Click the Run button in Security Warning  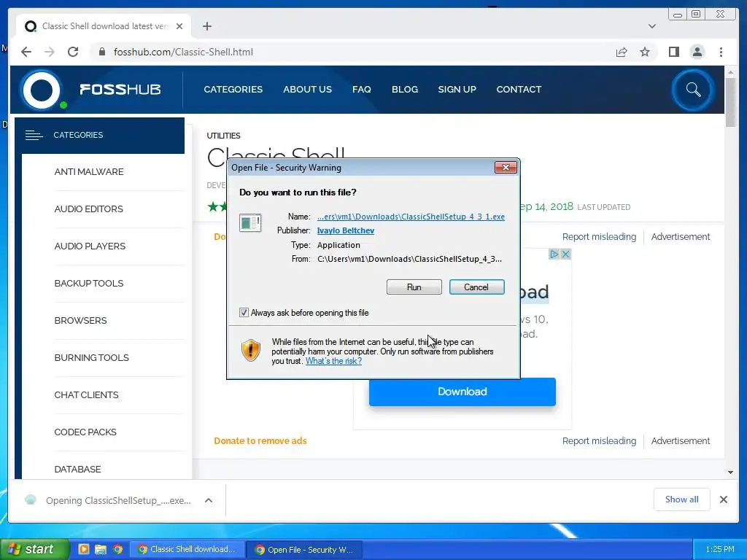tap(414, 287)
